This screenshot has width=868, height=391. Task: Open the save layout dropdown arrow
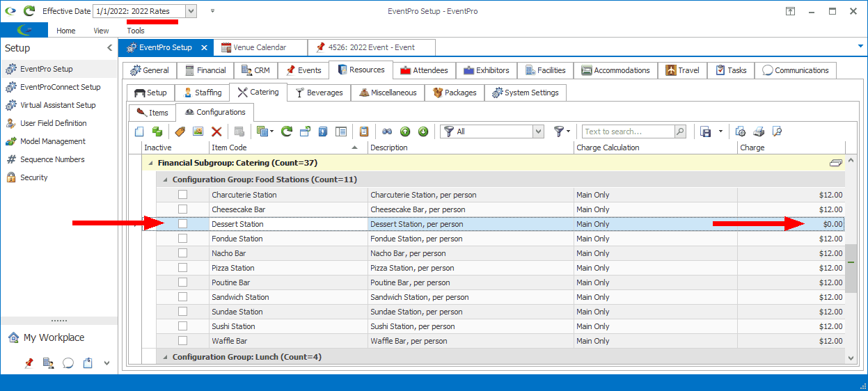pyautogui.click(x=720, y=131)
